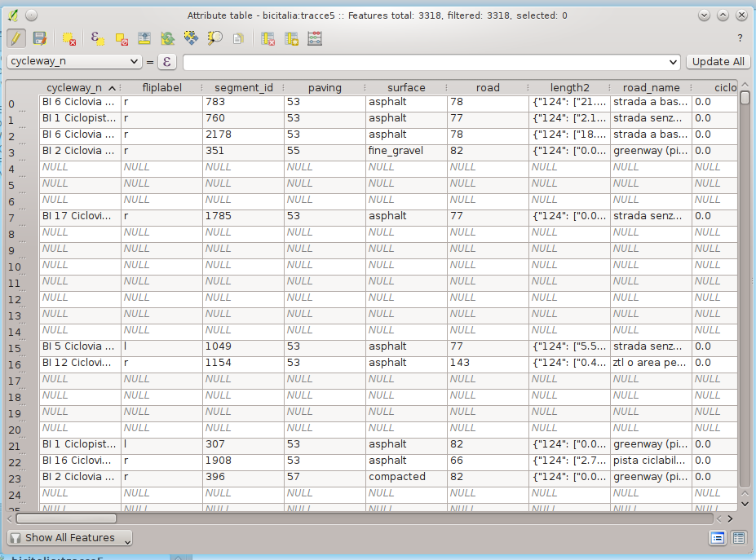Click segment_id cell 783
Viewport: 756px width, 560px height.
click(x=244, y=102)
